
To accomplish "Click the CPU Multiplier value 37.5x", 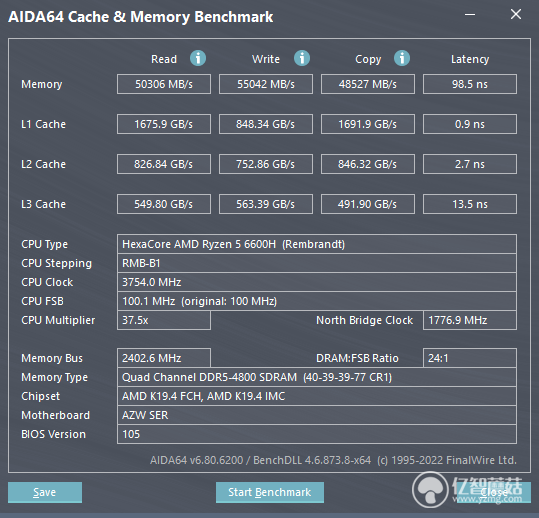I will point(164,320).
